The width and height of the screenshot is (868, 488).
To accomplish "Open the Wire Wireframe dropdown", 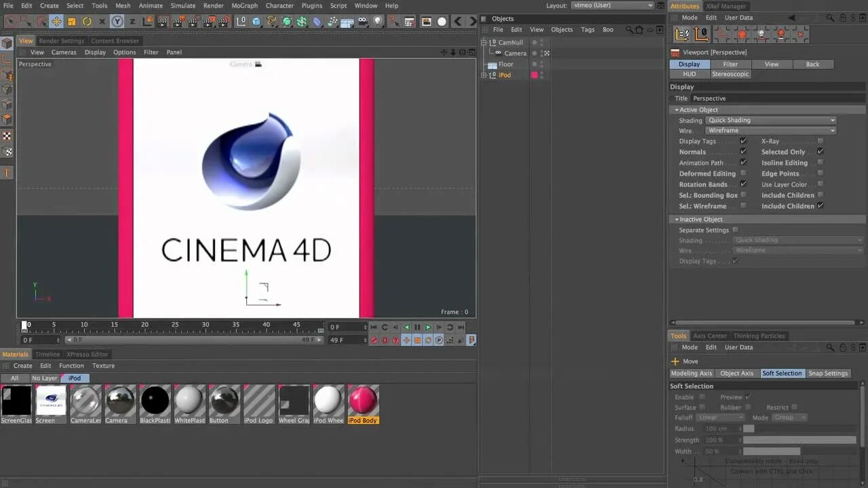I will tap(771, 130).
